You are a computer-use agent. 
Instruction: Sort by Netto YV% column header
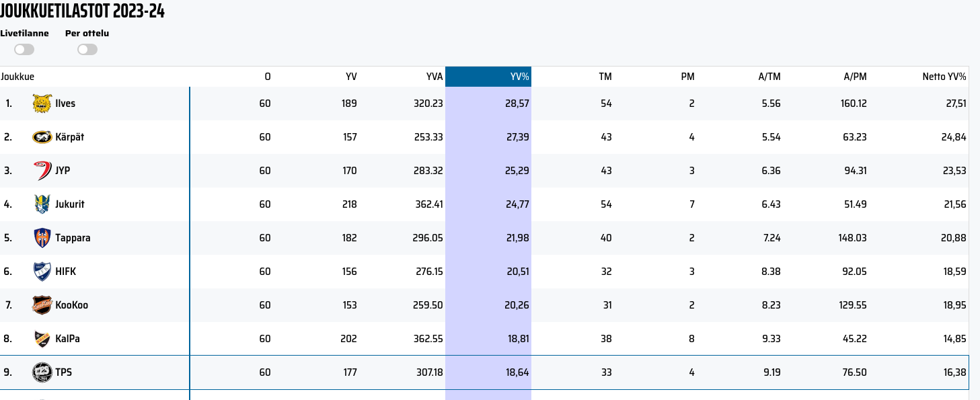[944, 77]
